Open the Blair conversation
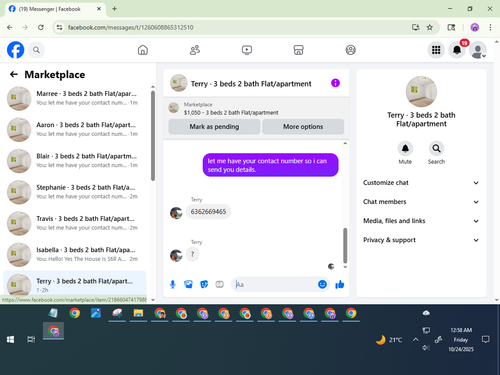500x375 pixels. [75, 161]
